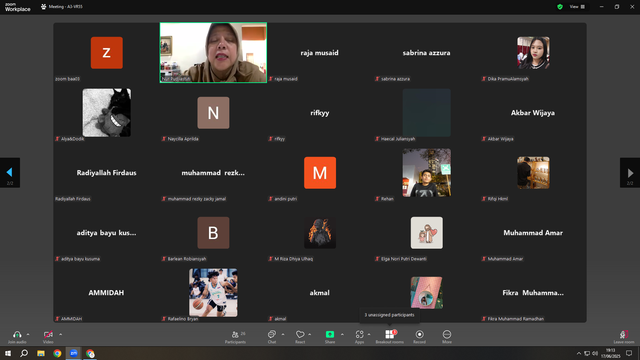Select the andini putri M avatar
Screen dimensions: 640x360
coord(320,173)
